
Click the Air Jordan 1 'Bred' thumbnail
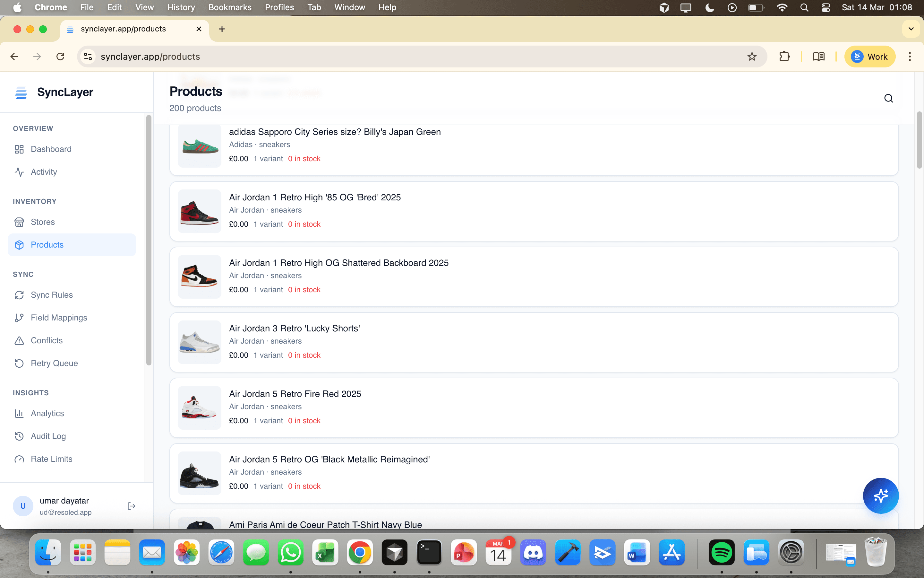(x=200, y=211)
